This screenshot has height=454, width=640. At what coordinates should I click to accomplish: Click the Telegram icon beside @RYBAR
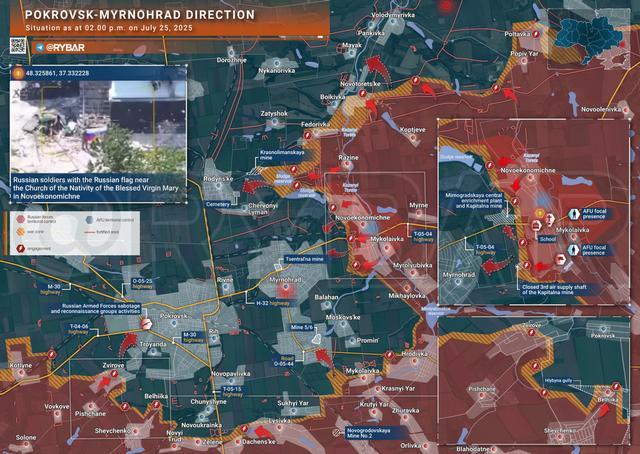(39, 47)
